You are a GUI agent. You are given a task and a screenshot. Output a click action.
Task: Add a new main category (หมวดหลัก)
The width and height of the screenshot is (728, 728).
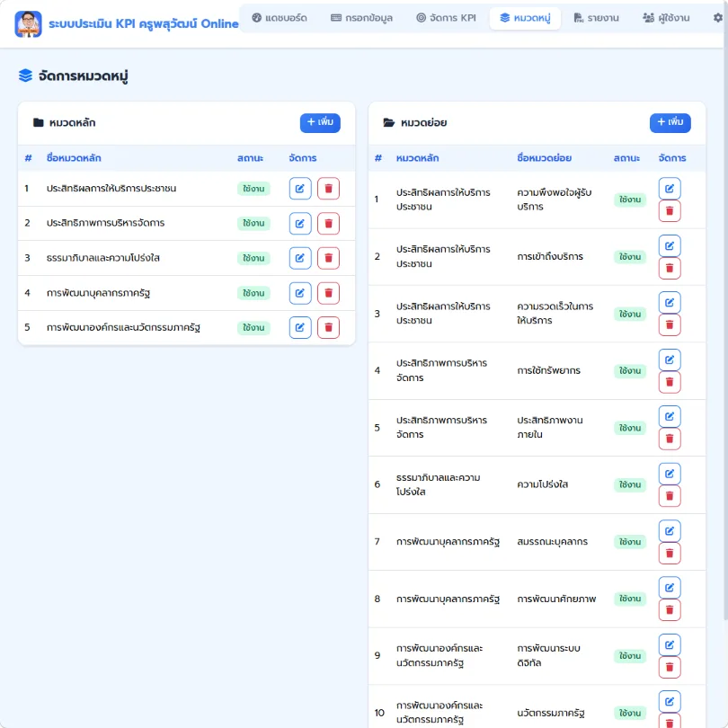[320, 122]
